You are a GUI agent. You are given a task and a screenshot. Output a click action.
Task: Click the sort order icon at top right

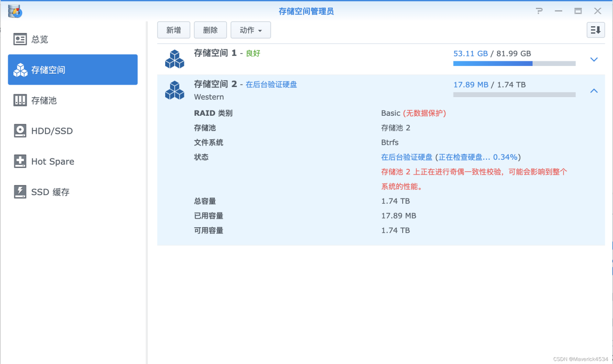coord(596,30)
